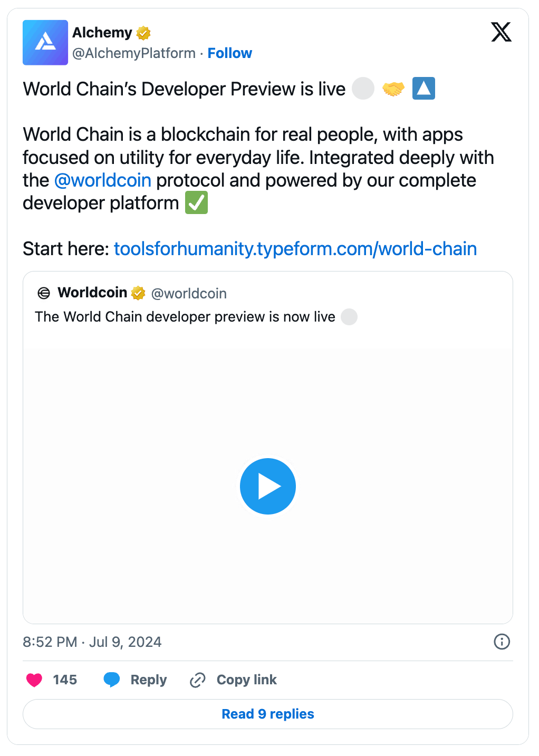Click the Worldcoin logo avatar

pos(44,293)
